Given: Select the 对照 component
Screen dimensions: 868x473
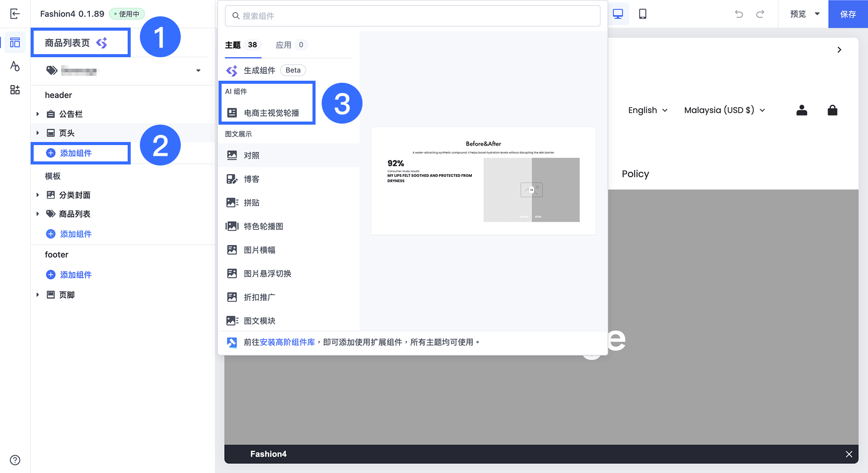Looking at the screenshot, I should tap(288, 155).
